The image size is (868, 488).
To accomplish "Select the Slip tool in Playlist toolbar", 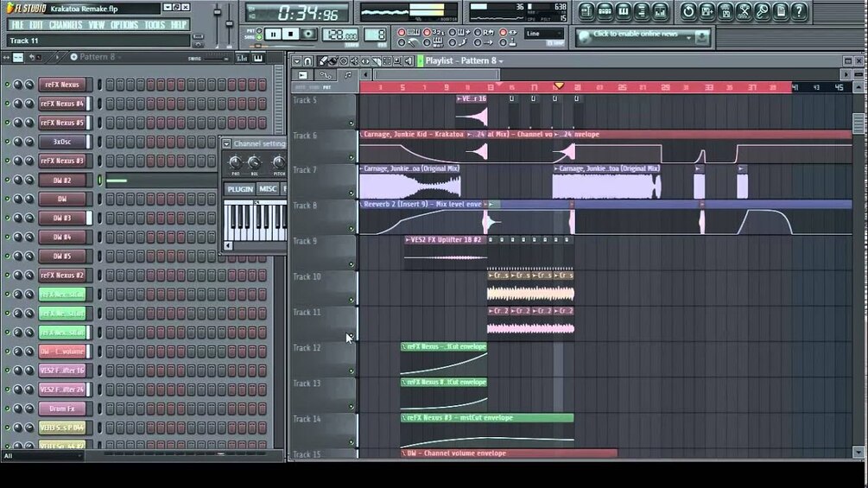I will [365, 60].
